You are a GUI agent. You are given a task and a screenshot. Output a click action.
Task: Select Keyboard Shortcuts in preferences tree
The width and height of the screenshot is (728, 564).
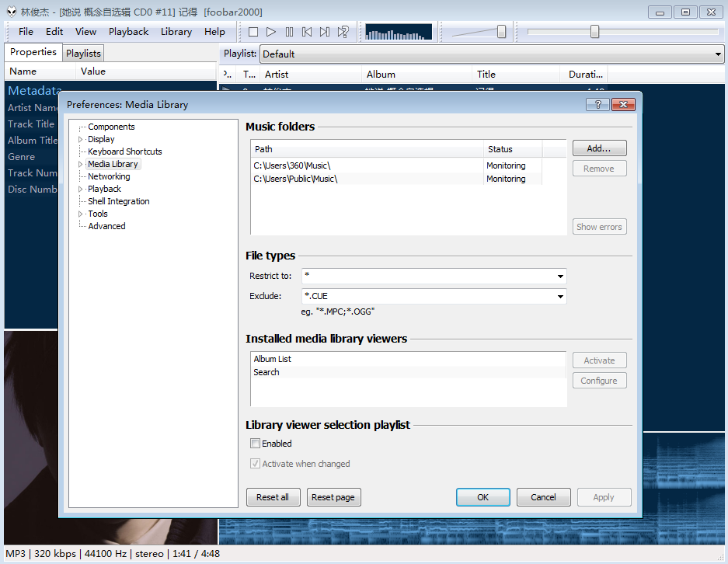tap(125, 151)
